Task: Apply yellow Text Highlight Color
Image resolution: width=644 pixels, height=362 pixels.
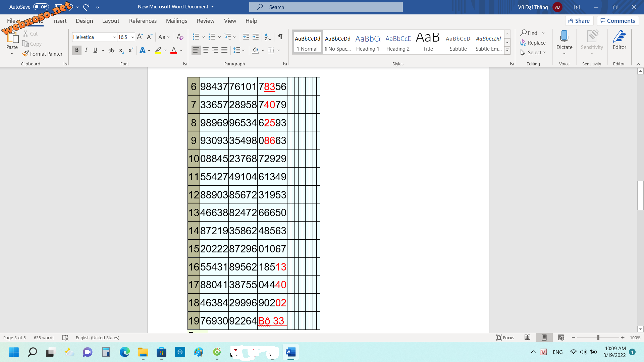Action: click(x=158, y=50)
